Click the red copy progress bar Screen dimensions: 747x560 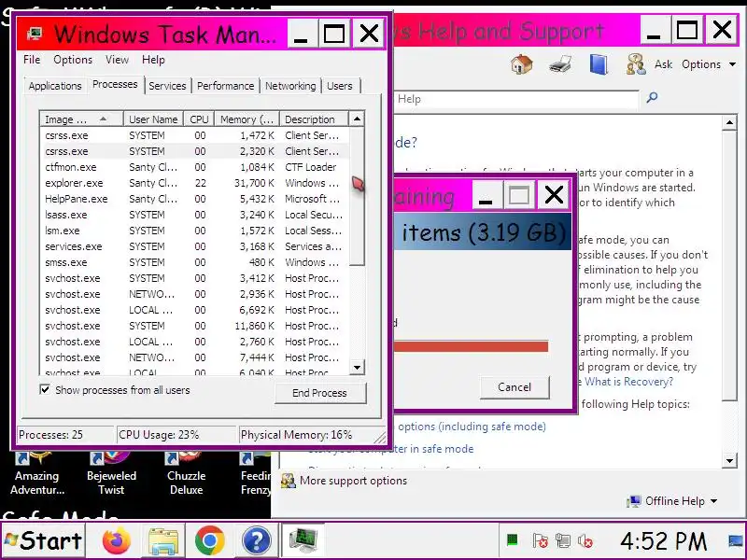tap(472, 346)
